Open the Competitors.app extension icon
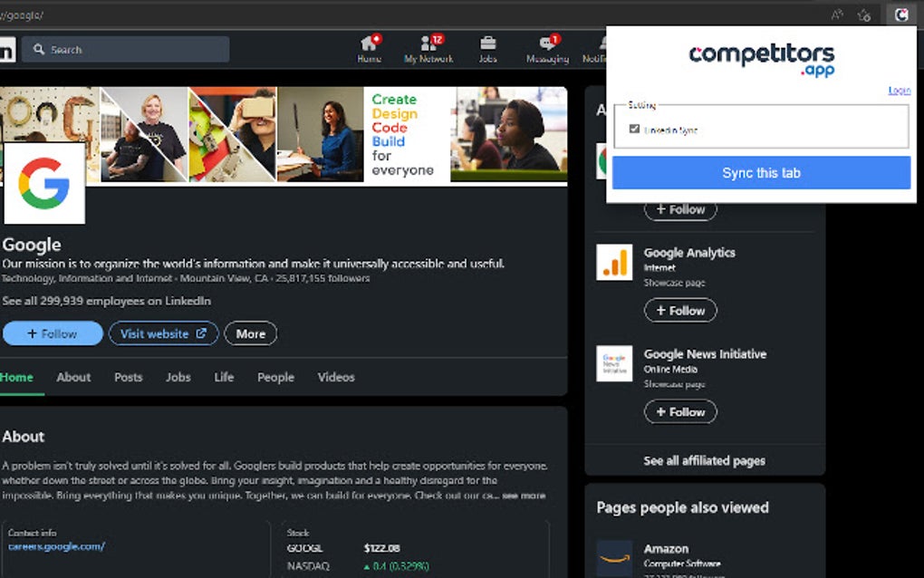This screenshot has height=578, width=924. 901,14
